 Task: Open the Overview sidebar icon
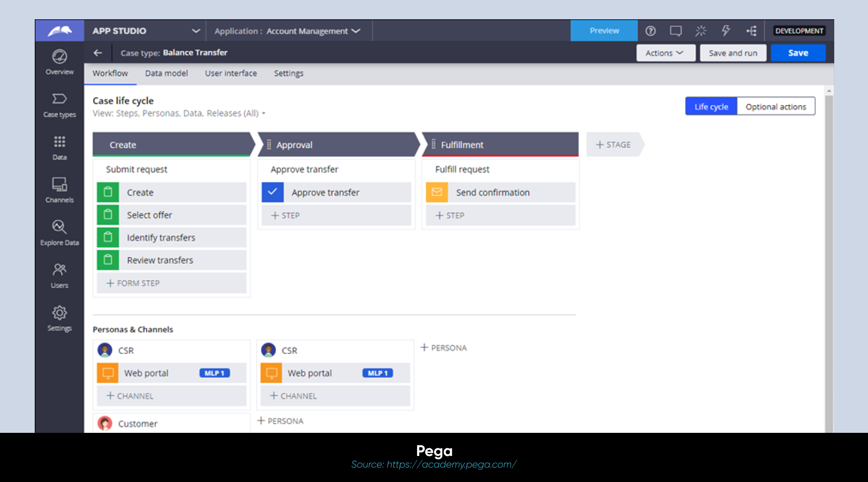pyautogui.click(x=59, y=63)
